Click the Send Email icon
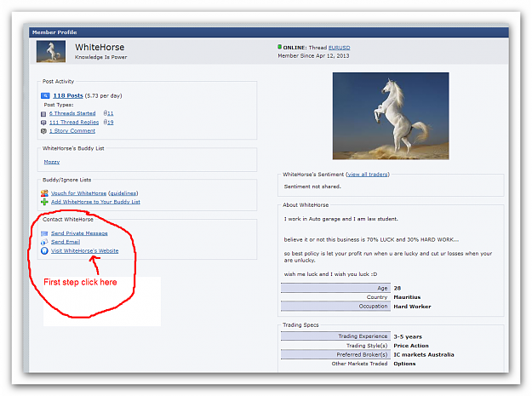Viewport: 532px width, 396px height. 44,242
